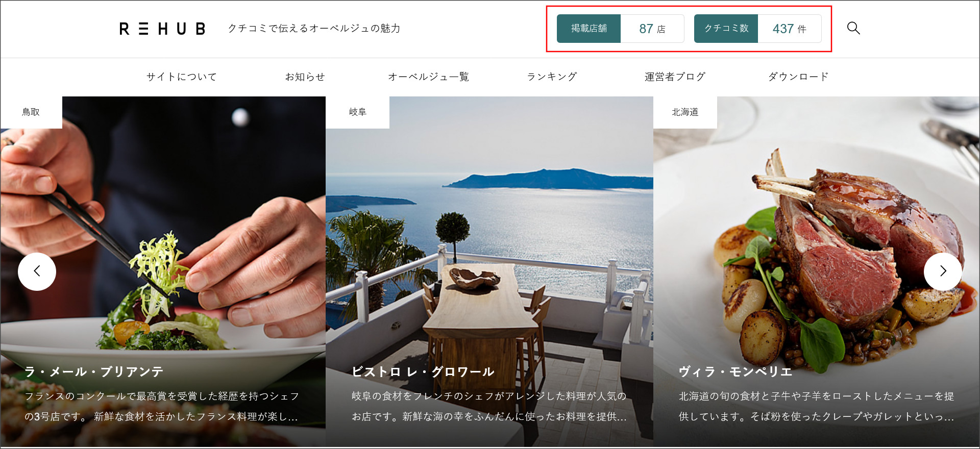The image size is (980, 449).
Task: Open ラ・メール・ブリアンテ title link
Action: [x=94, y=371]
